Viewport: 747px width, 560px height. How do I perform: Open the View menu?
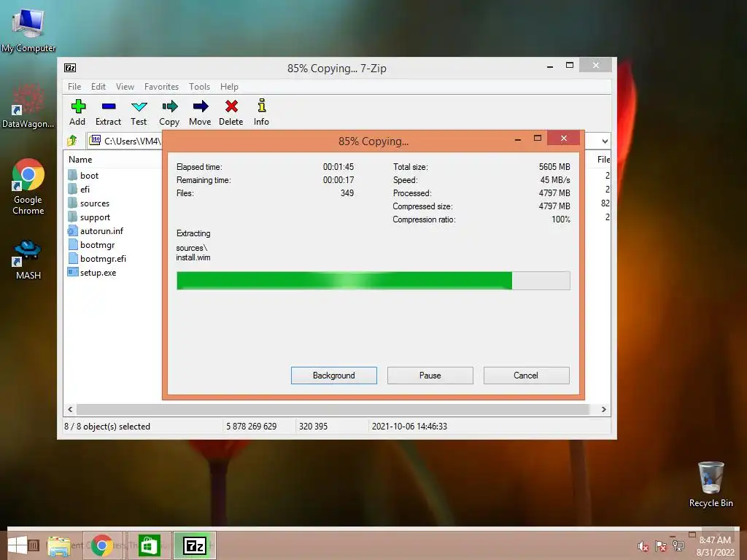click(125, 87)
